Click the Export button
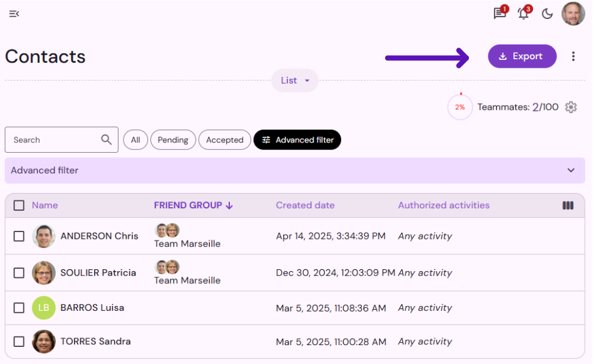The width and height of the screenshot is (596, 364). pyautogui.click(x=522, y=56)
